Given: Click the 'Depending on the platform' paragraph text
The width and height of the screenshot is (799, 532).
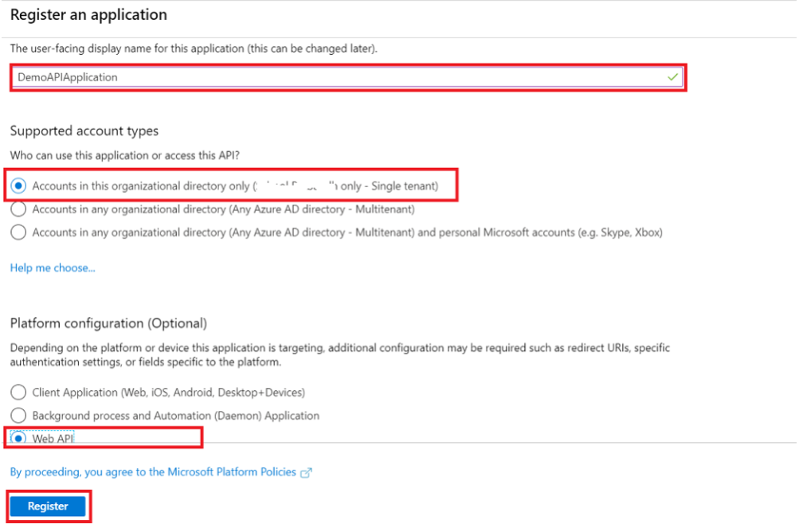Looking at the screenshot, I should [x=340, y=354].
